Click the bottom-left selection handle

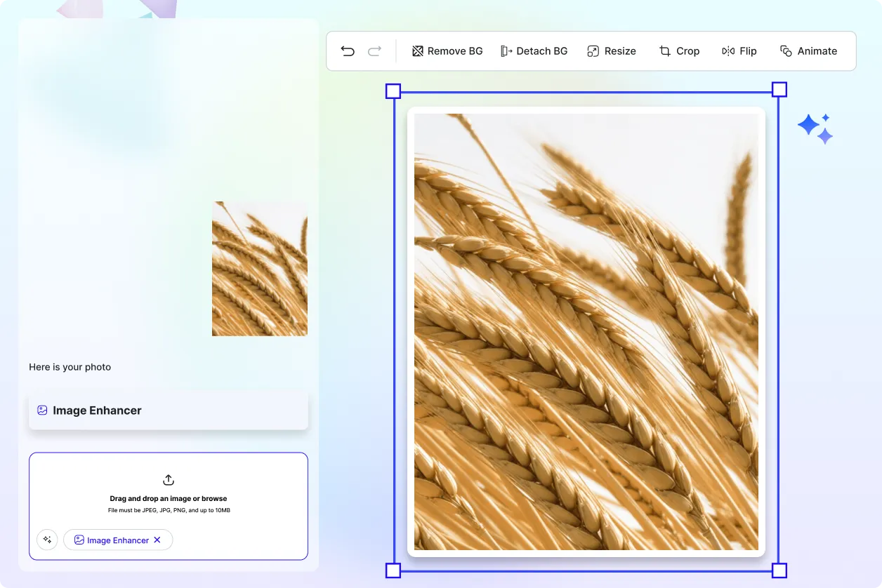(393, 570)
